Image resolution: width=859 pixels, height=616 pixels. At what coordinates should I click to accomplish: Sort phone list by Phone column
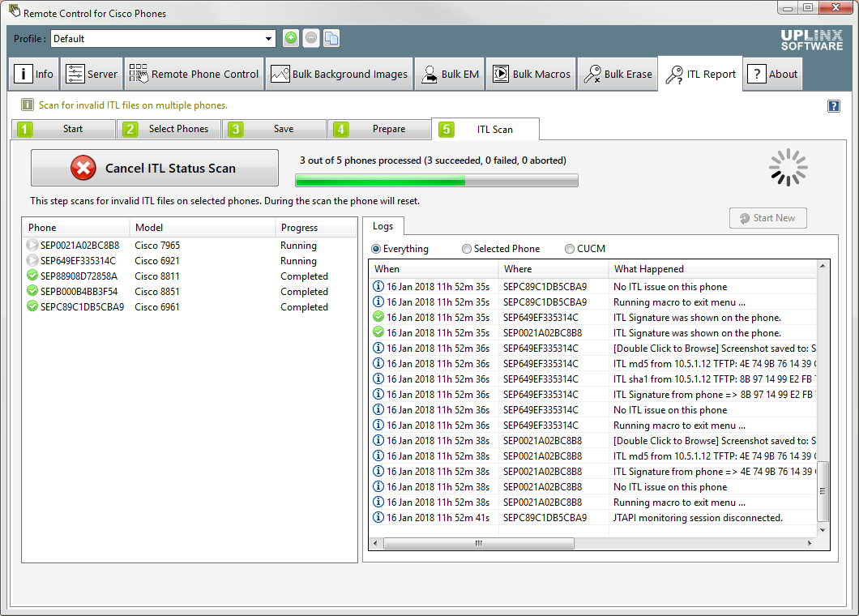click(x=75, y=228)
